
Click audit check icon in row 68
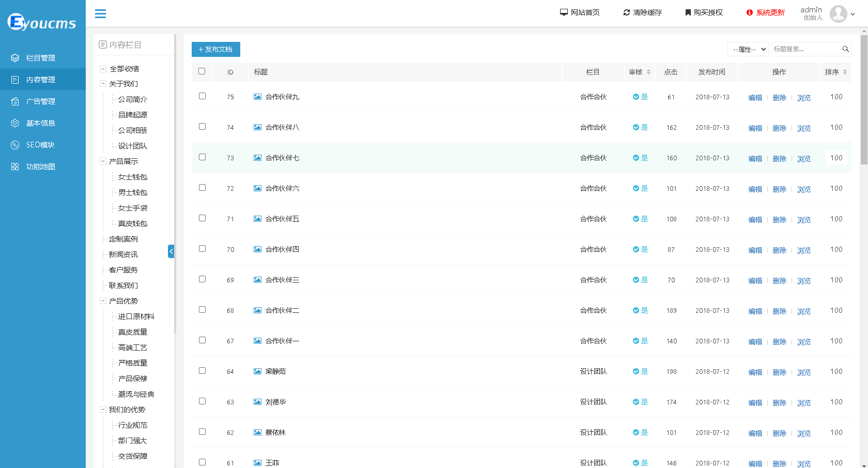pyautogui.click(x=636, y=310)
